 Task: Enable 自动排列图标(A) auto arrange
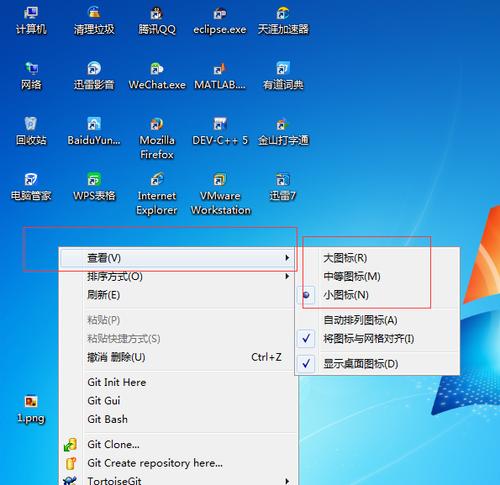click(360, 320)
